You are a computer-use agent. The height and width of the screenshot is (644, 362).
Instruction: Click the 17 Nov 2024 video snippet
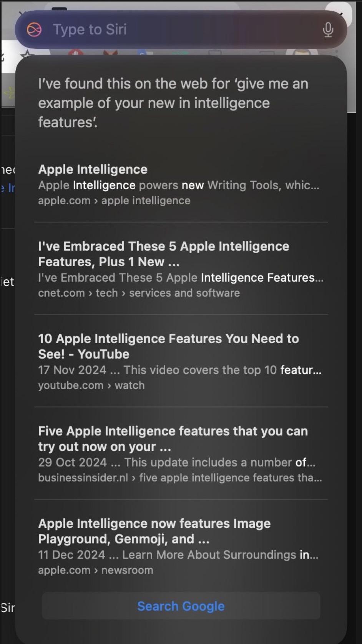click(180, 370)
